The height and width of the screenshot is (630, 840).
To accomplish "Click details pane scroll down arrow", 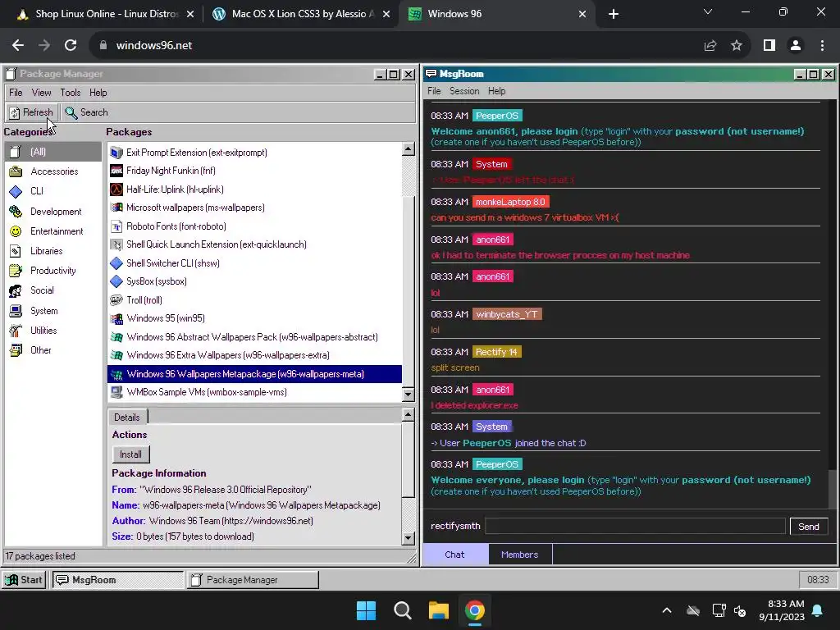I will [x=409, y=538].
